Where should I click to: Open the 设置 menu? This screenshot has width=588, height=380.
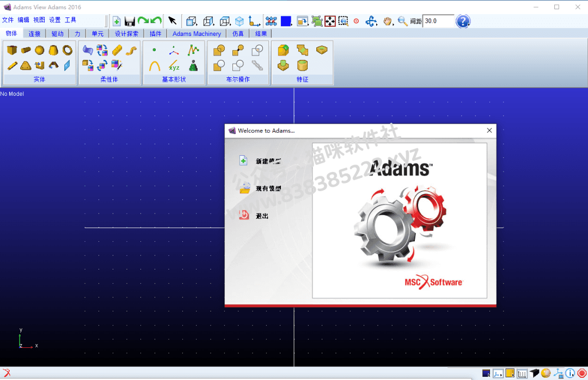point(55,20)
